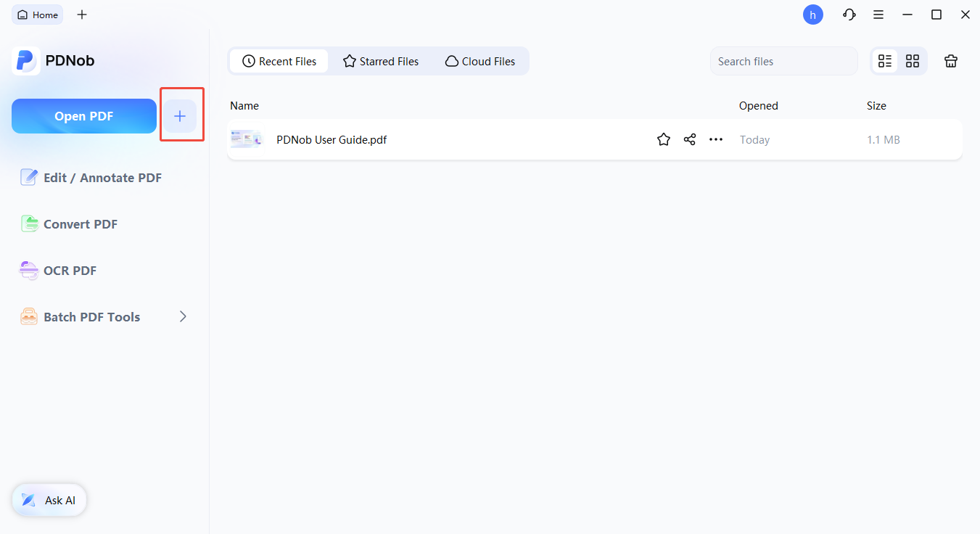Share PDNob User Guide.pdf
Image resolution: width=980 pixels, height=534 pixels.
[x=689, y=139]
